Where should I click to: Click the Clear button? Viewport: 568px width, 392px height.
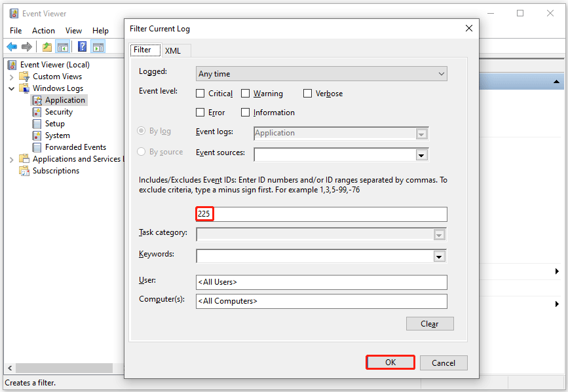point(430,323)
